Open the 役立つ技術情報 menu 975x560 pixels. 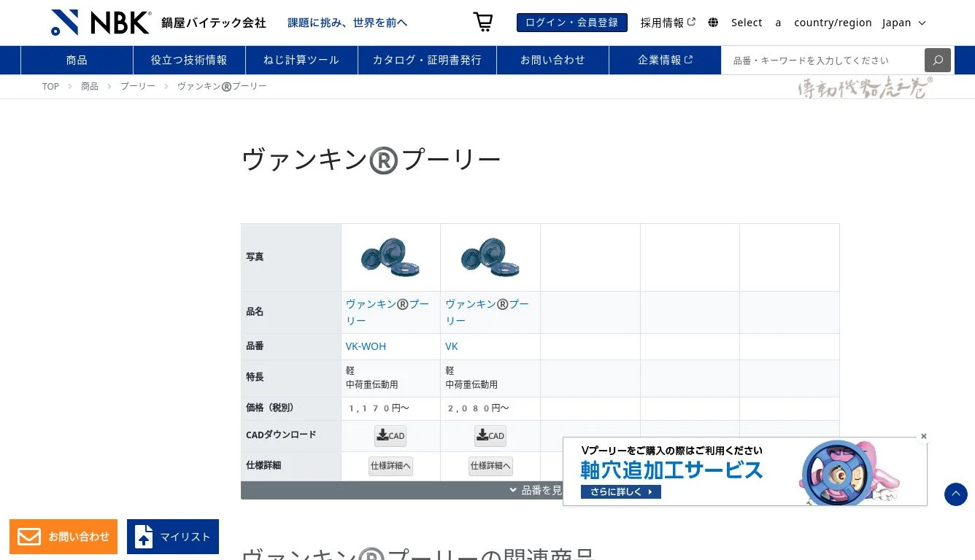(x=189, y=60)
